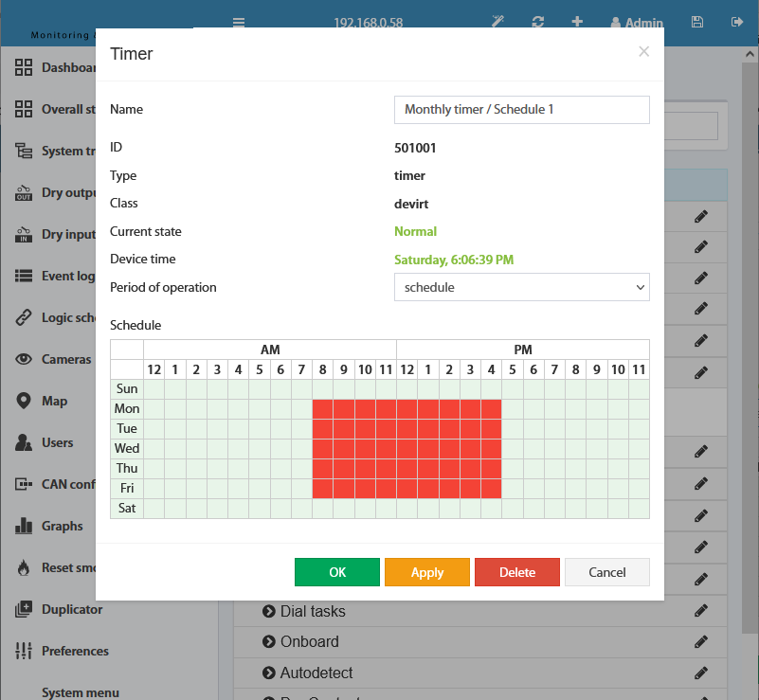Click the scrollbar up arrow
The width and height of the screenshot is (759, 700).
[750, 54]
